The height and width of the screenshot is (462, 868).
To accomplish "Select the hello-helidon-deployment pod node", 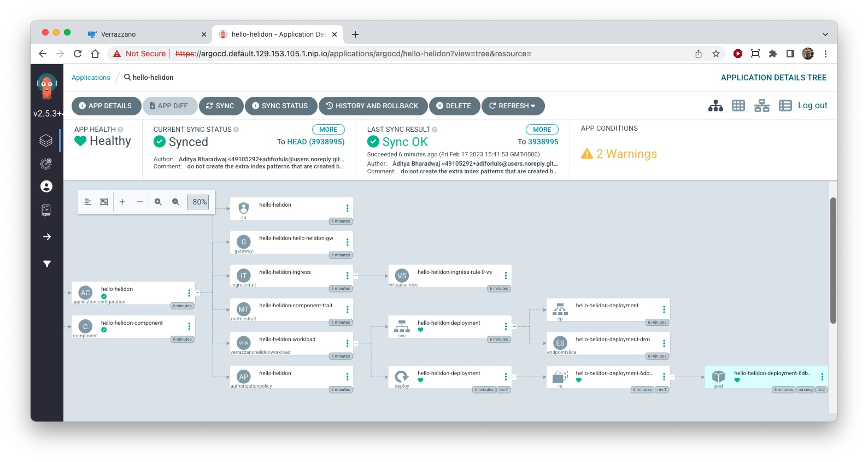I will pos(766,377).
